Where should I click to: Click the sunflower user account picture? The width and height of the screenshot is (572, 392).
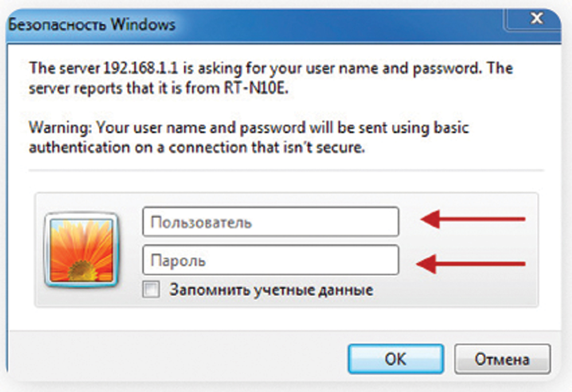point(81,250)
